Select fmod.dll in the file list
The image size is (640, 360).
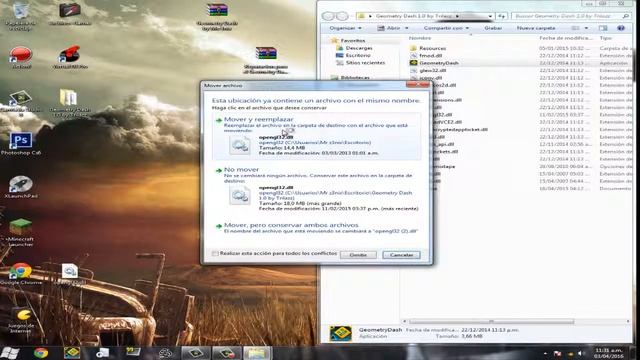point(431,56)
